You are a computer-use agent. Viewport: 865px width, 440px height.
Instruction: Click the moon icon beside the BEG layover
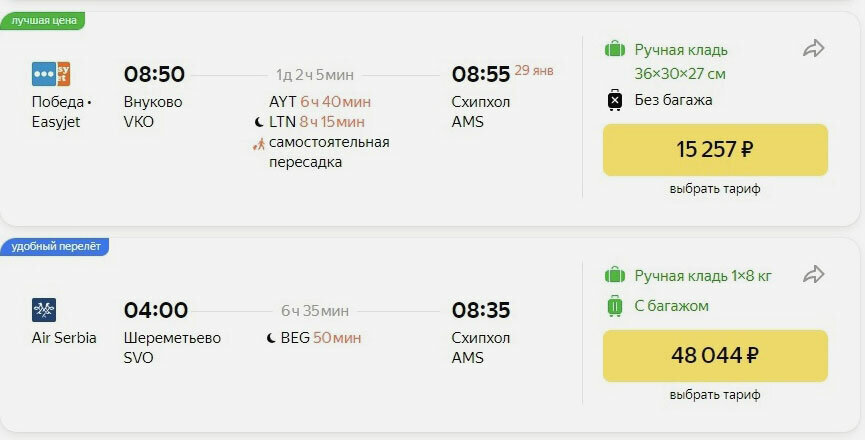(271, 338)
